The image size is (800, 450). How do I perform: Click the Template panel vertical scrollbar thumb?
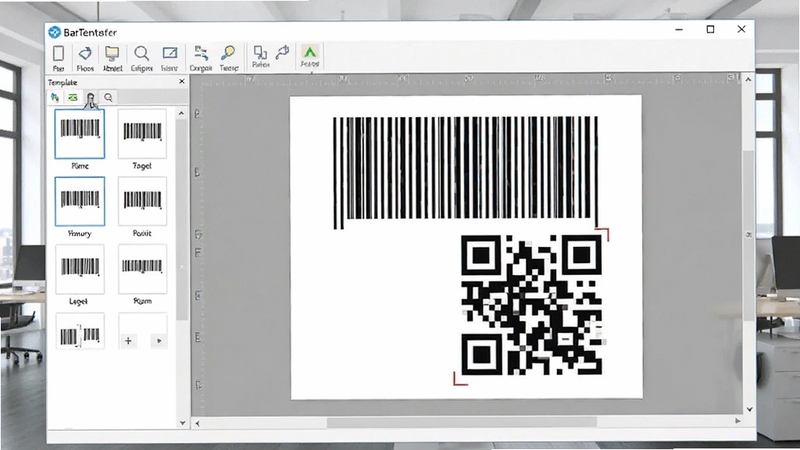point(182,219)
